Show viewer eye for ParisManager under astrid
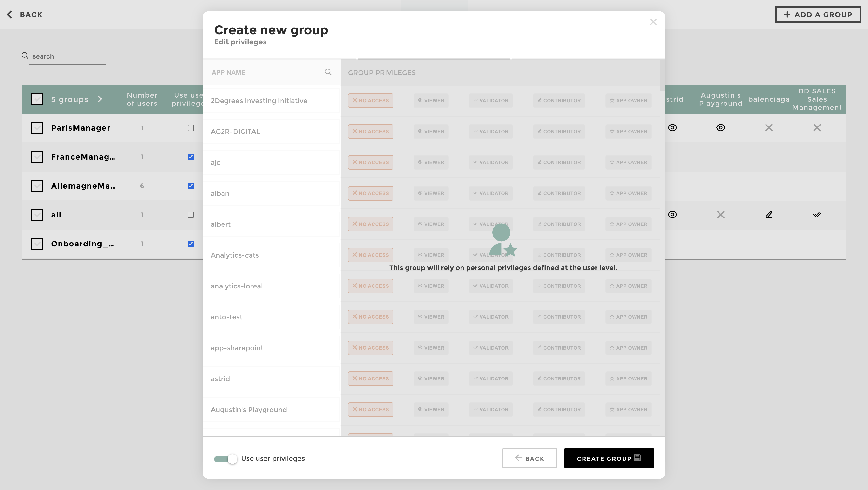868x490 pixels. click(x=672, y=128)
